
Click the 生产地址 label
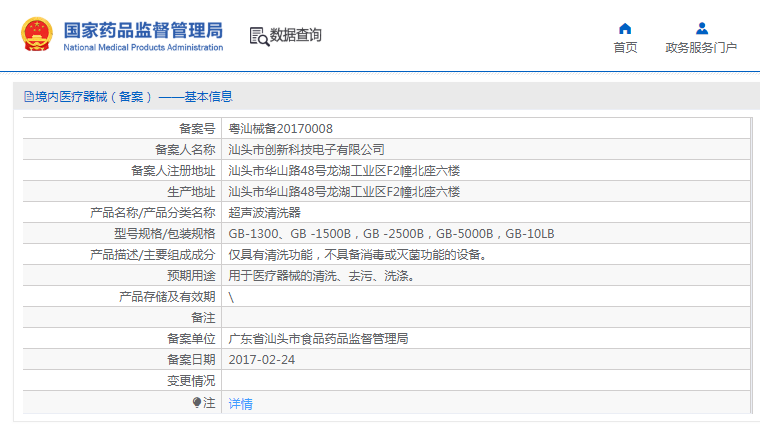[x=191, y=192]
